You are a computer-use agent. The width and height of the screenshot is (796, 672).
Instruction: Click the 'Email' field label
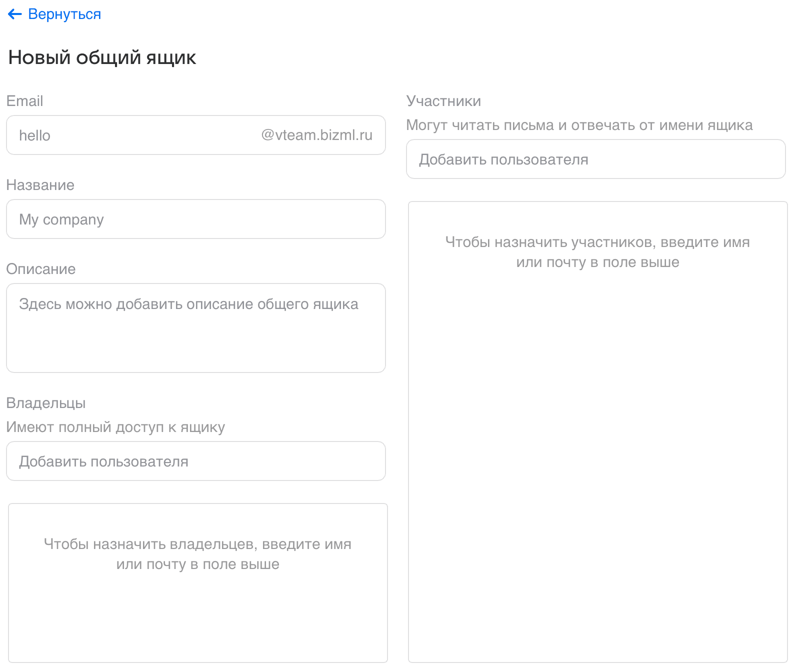pos(24,101)
